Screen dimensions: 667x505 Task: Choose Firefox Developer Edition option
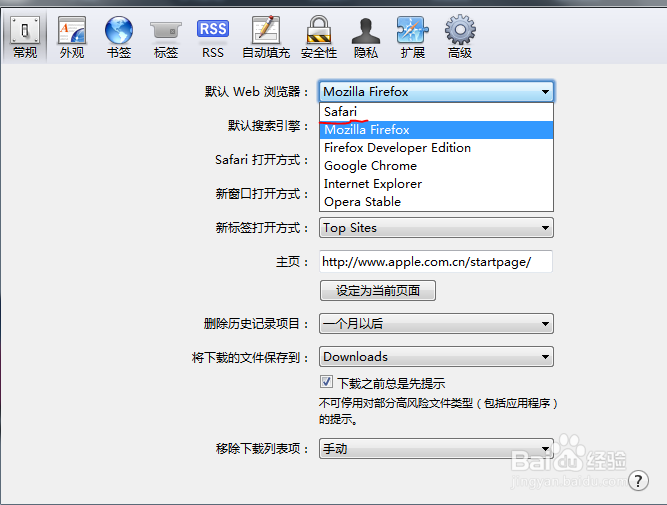pyautogui.click(x=436, y=148)
